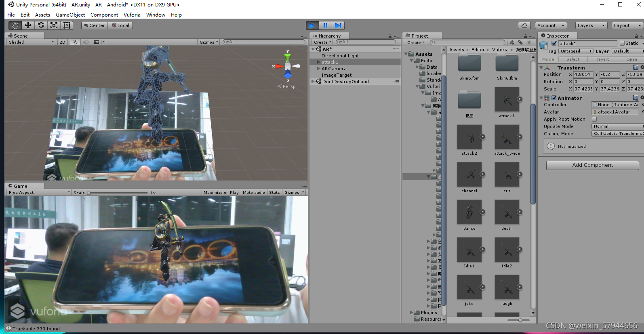Open the Layout dropdown
Screen dimensions: 644x334
627,25
